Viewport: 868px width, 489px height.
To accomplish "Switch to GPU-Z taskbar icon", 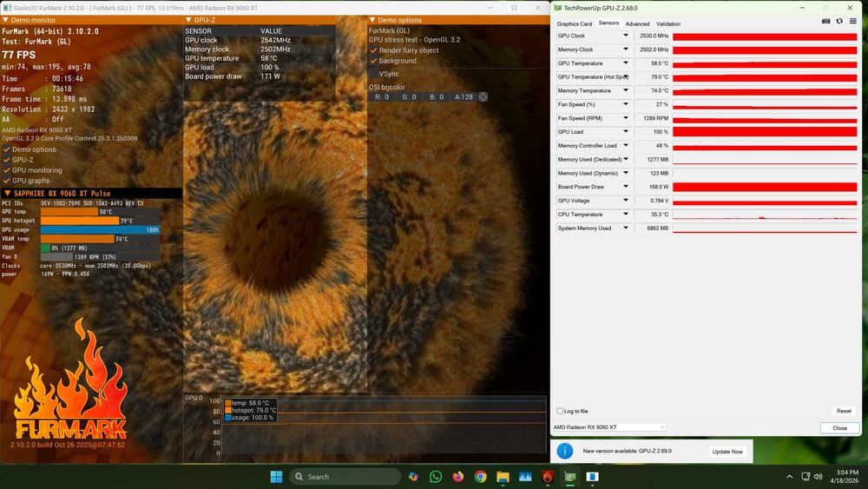I will pos(570,476).
